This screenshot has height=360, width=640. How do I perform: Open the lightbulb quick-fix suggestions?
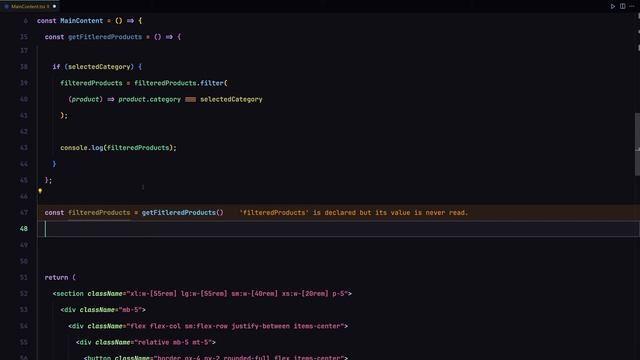coord(40,191)
